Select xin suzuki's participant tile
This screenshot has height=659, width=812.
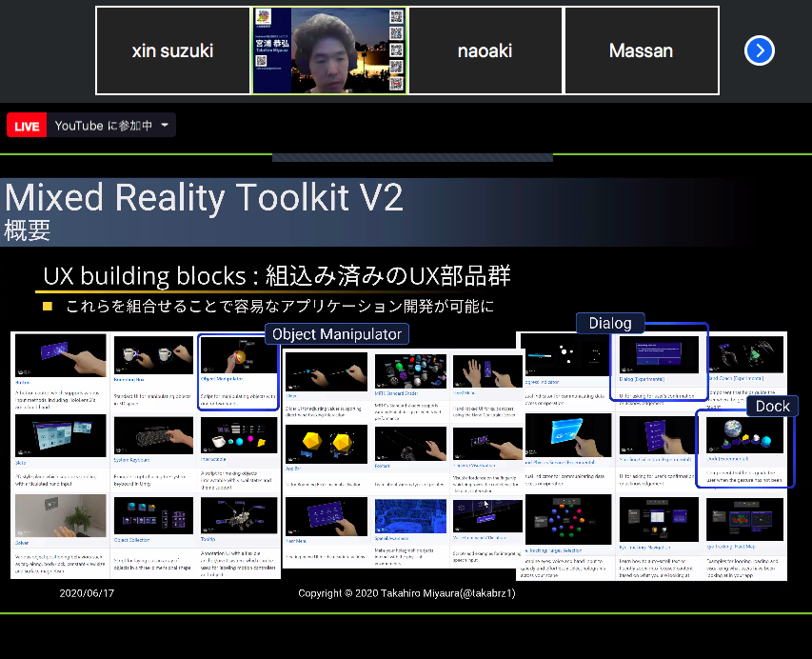pos(172,50)
